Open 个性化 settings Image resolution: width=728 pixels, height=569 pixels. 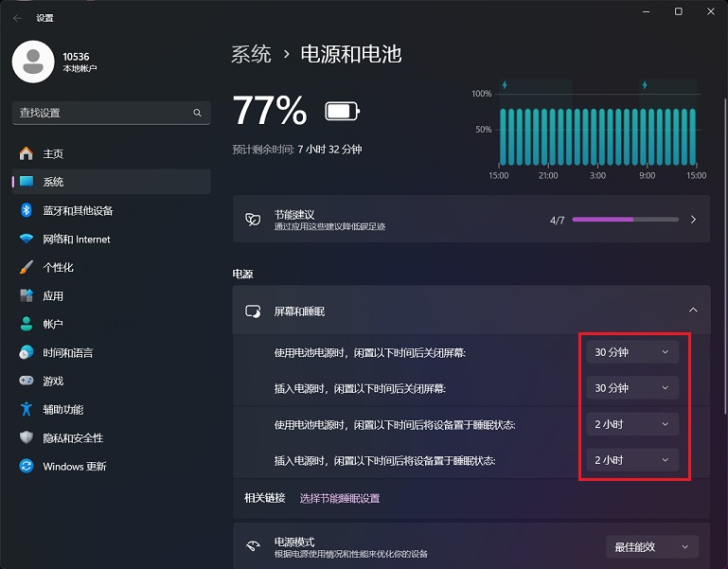pos(112,268)
